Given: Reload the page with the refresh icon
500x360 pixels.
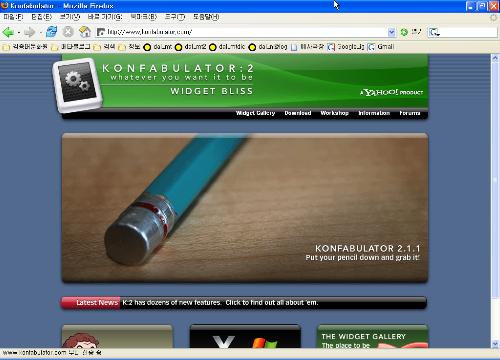Looking at the screenshot, I should (x=51, y=32).
